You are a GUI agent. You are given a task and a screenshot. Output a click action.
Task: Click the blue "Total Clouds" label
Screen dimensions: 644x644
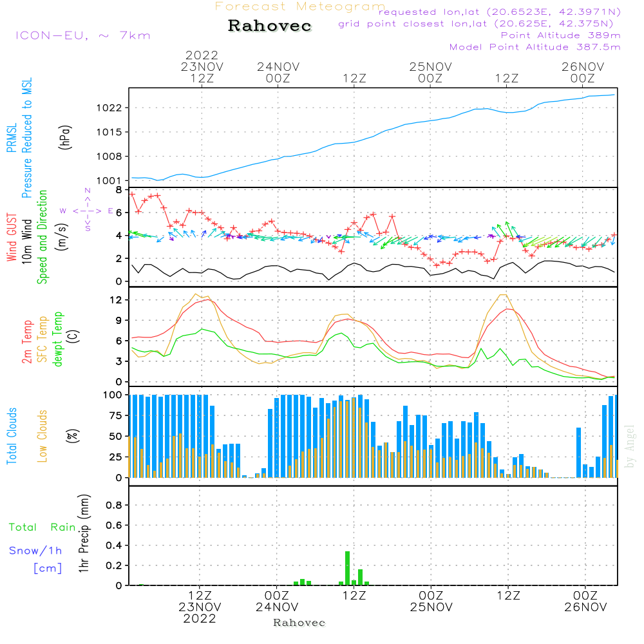(12, 436)
